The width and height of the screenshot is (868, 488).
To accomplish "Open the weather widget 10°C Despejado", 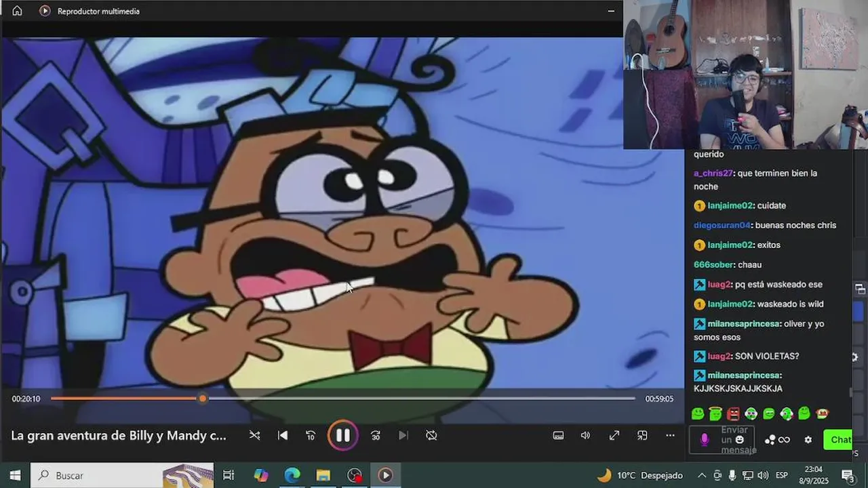I will (x=639, y=475).
